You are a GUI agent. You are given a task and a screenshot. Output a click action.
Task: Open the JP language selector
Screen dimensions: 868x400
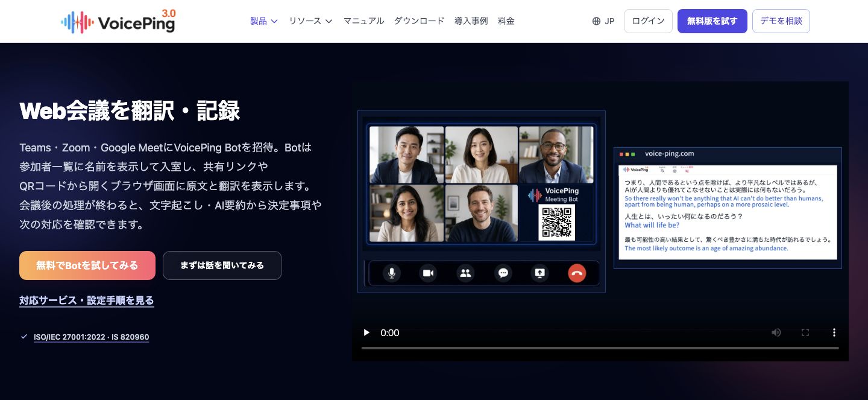click(x=603, y=21)
